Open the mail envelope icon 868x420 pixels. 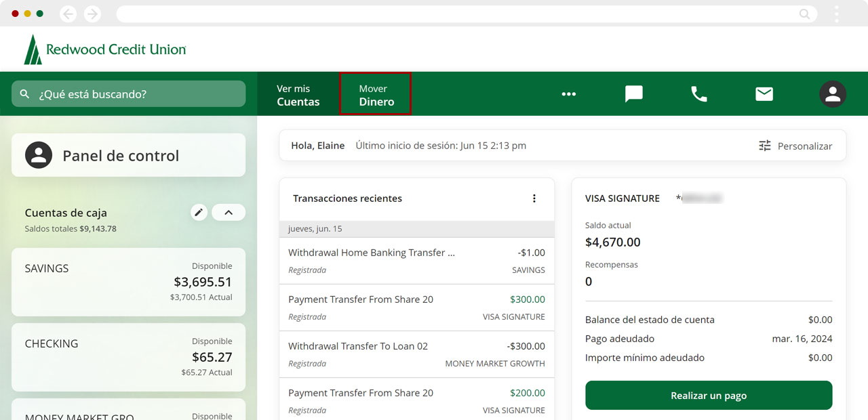[x=764, y=94]
